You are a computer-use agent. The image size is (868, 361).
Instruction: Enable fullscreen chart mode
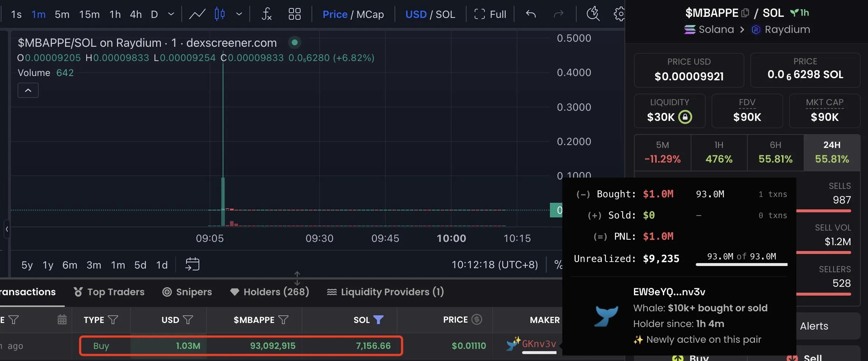click(490, 14)
